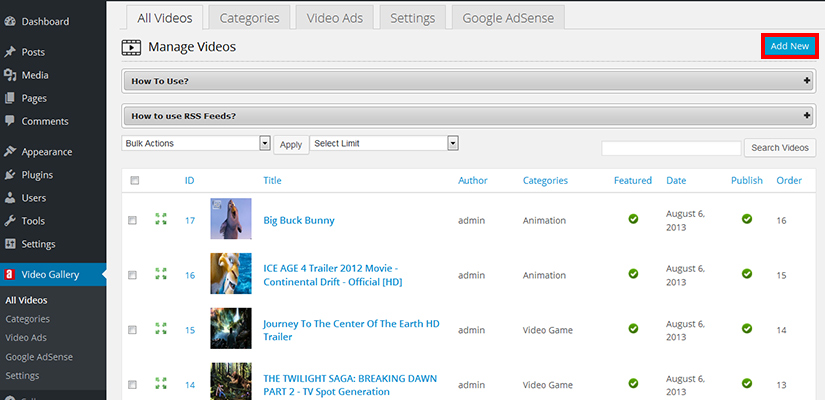Viewport: 825px width, 400px height.
Task: Click the featured checkmark for Big Buck Bunny
Action: (x=633, y=219)
